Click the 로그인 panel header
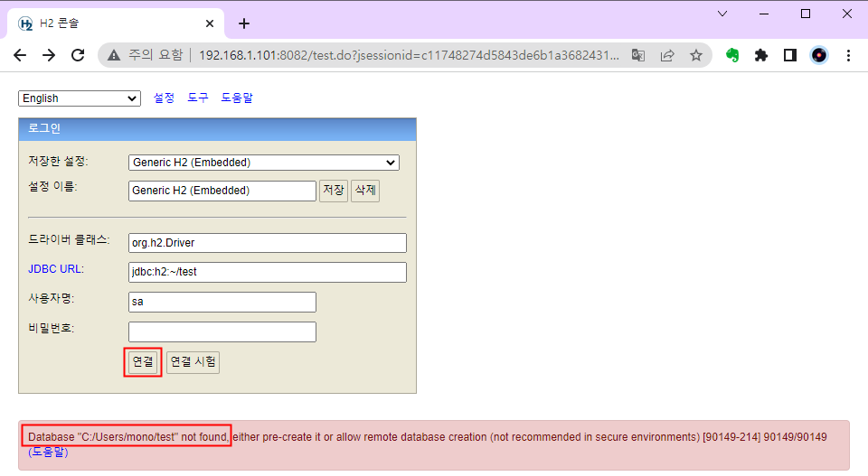The image size is (868, 476). pyautogui.click(x=217, y=129)
